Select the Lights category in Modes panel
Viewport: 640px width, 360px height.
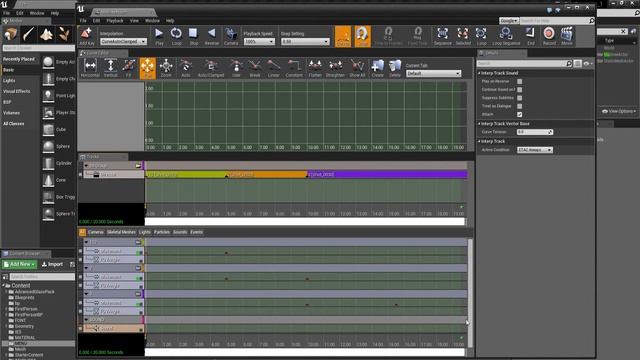pyautogui.click(x=9, y=81)
